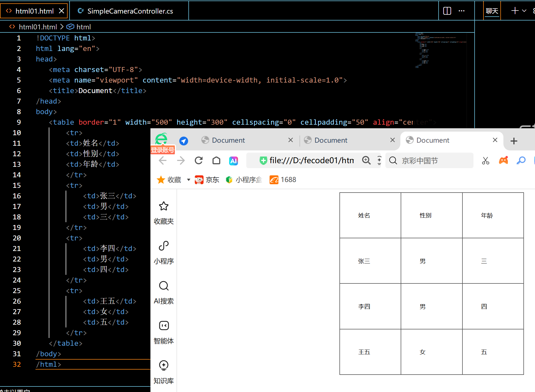Click the zoom magnifier in address bar
The width and height of the screenshot is (535, 392).
point(366,160)
